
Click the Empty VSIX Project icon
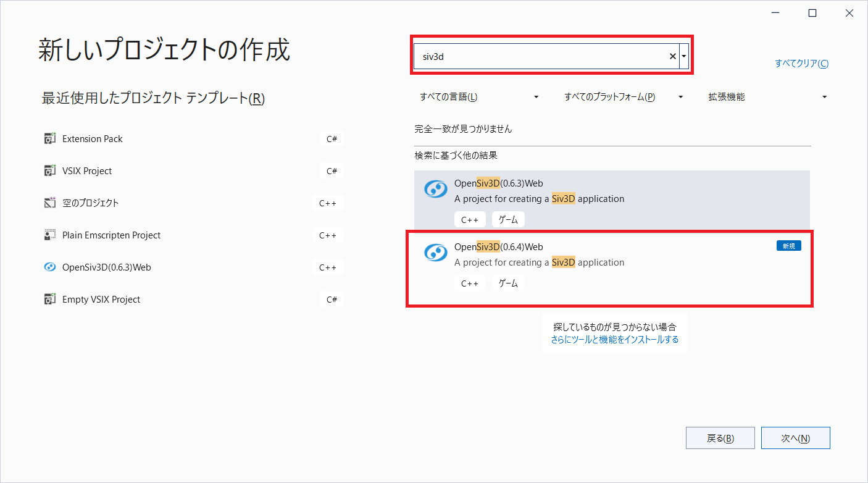coord(50,300)
